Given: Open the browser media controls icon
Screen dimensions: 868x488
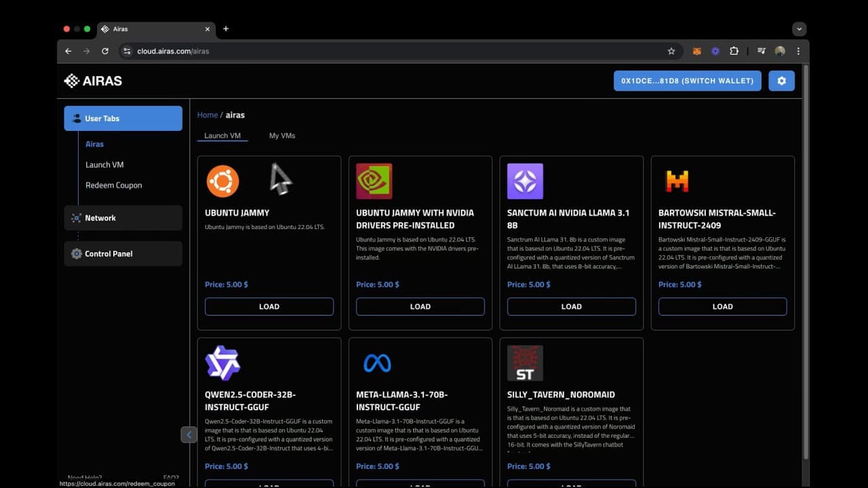Looking at the screenshot, I should tap(762, 51).
